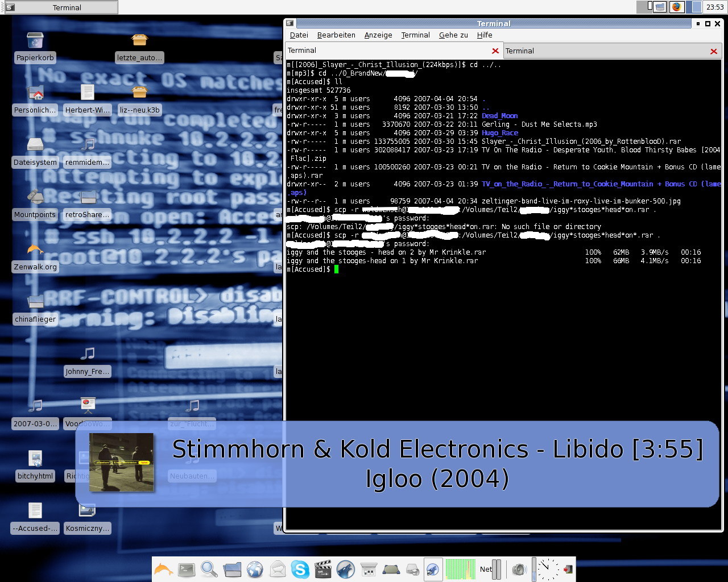Select the first Terminal tab
728x582 pixels.
[x=394, y=51]
